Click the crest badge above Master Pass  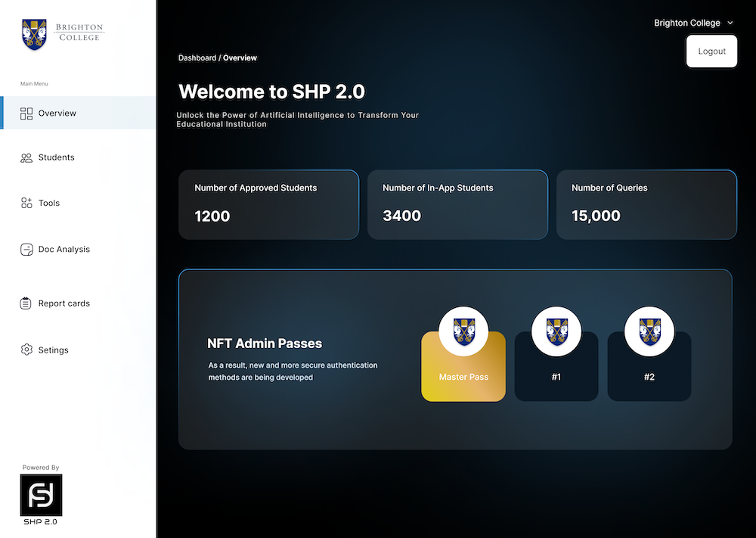pyautogui.click(x=463, y=331)
